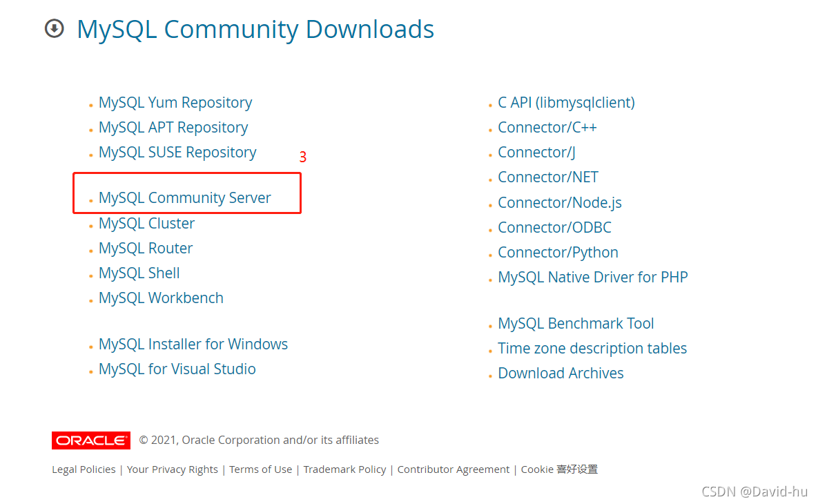Click the Oracle Corporation copyright text
This screenshot has width=818, height=504.
259,440
